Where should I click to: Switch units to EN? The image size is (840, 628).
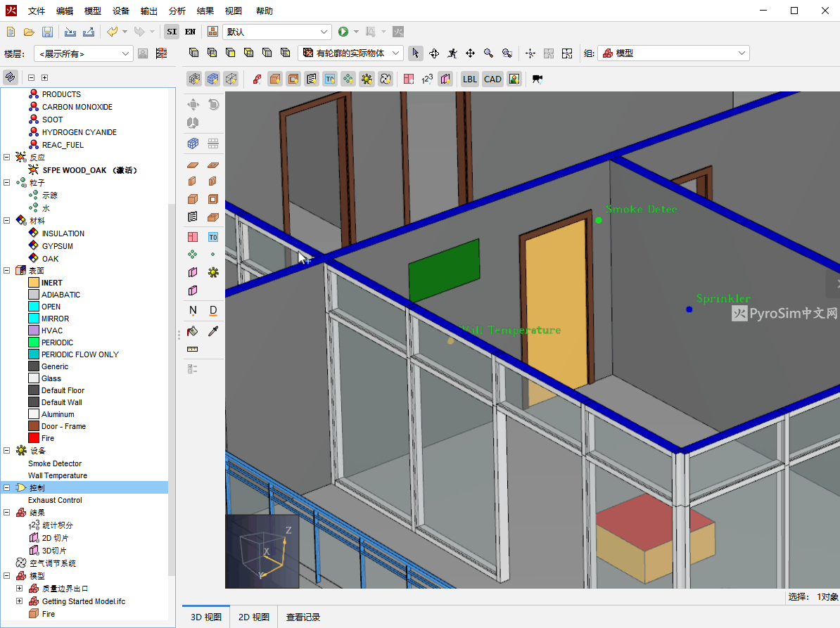(x=190, y=32)
